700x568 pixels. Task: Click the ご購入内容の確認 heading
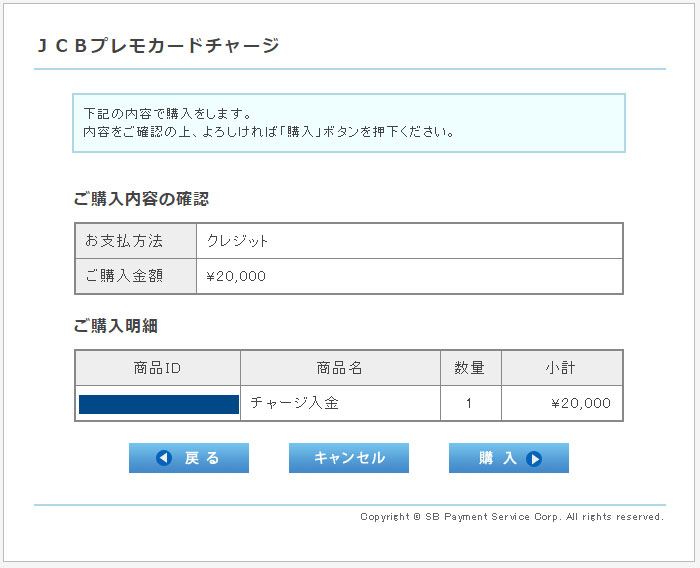[141, 199]
